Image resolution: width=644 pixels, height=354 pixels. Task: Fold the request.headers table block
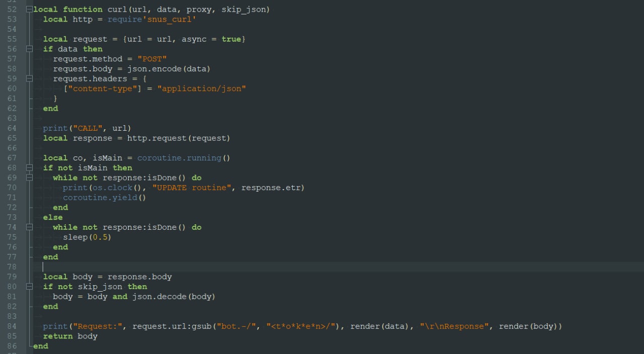coord(29,78)
